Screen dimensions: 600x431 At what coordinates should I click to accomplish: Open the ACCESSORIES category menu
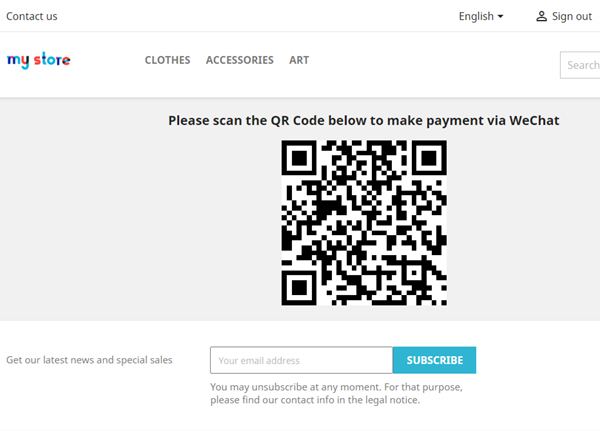[x=239, y=60]
